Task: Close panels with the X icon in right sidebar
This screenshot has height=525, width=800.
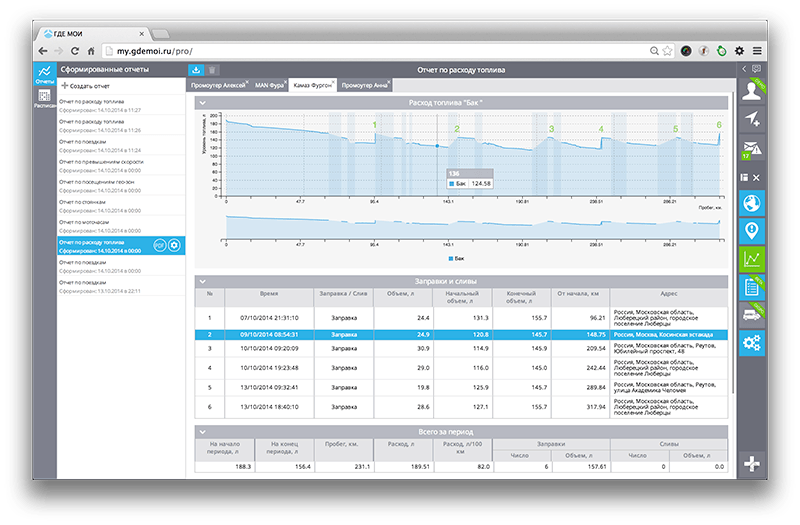Action: (x=757, y=178)
